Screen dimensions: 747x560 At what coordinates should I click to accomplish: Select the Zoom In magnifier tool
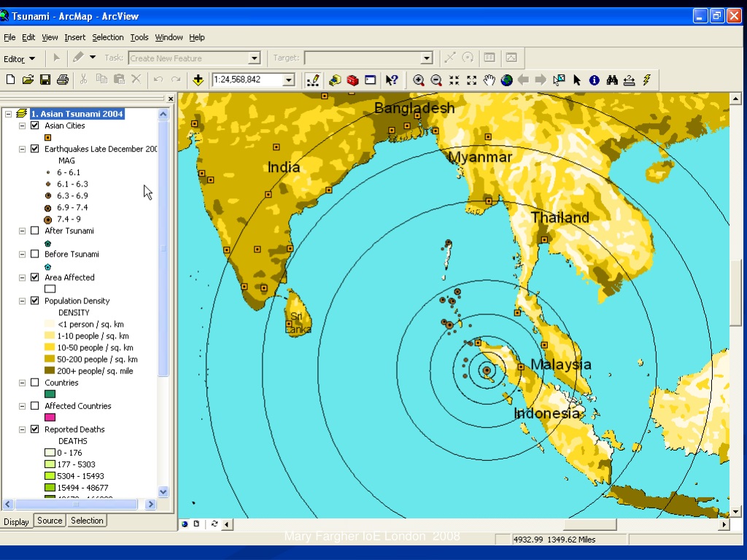click(419, 80)
